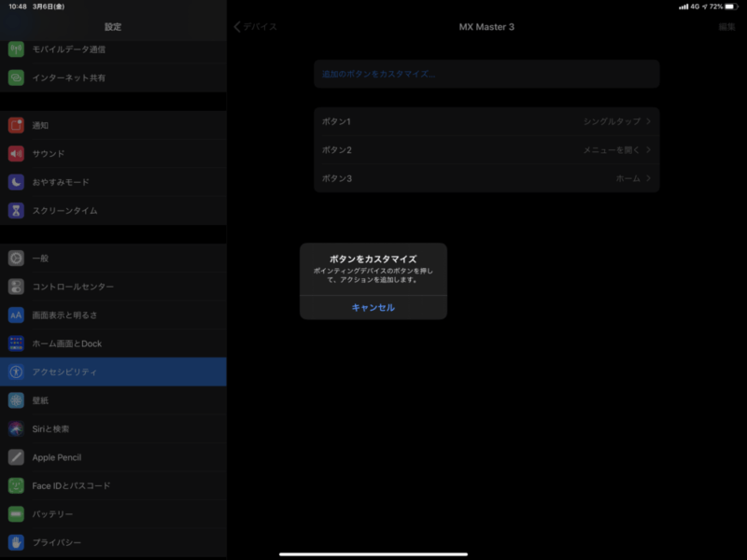
Task: Go back via the デバイス button
Action: click(255, 27)
